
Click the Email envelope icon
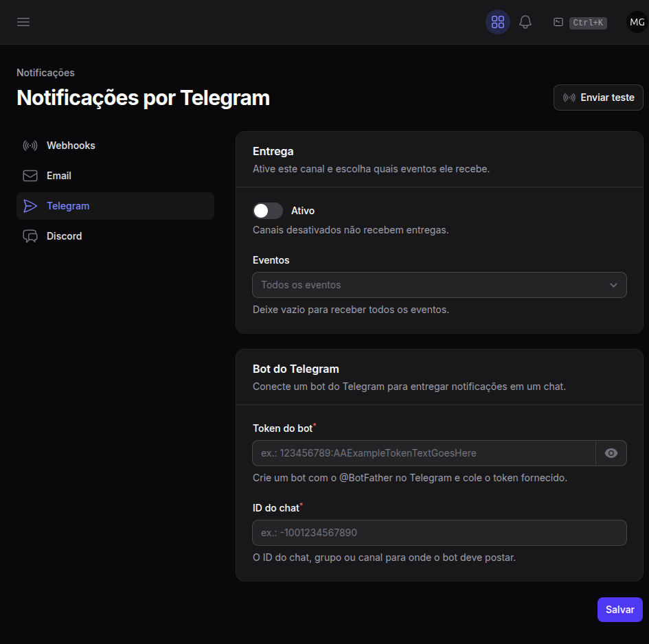[x=30, y=176]
